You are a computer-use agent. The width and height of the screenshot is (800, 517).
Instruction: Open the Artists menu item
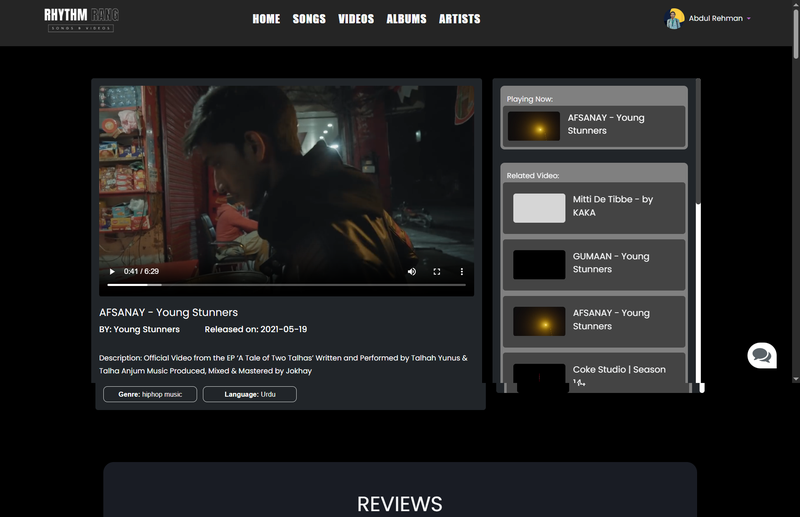(460, 19)
